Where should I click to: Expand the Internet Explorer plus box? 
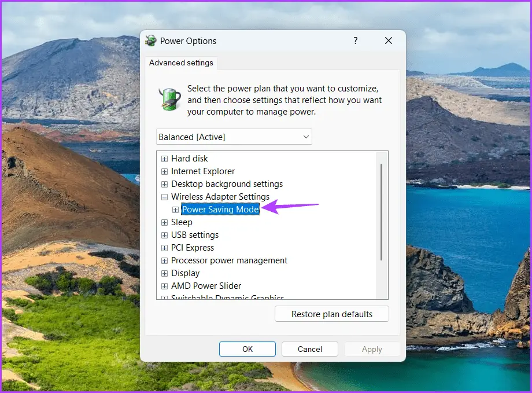click(165, 171)
